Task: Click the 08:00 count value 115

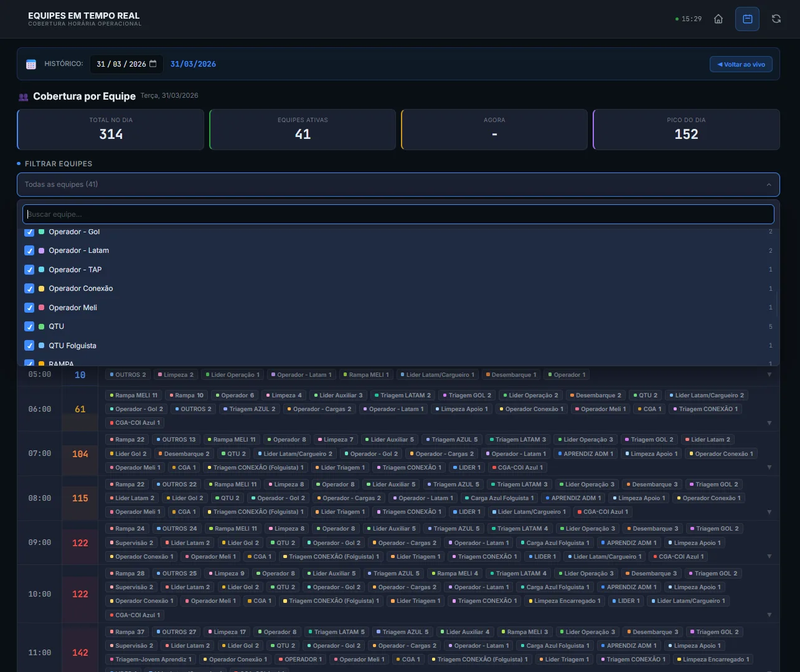Action: [80, 498]
